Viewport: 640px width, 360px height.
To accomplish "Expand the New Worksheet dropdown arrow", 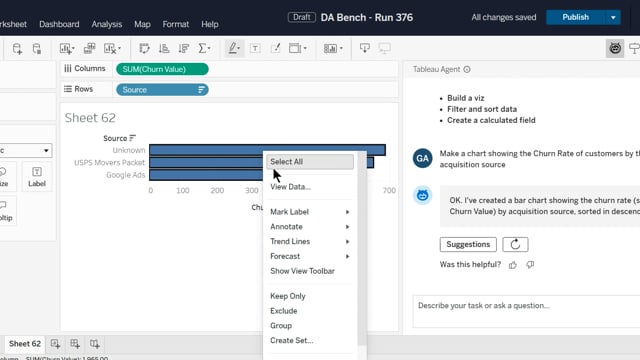I will 73,49.
